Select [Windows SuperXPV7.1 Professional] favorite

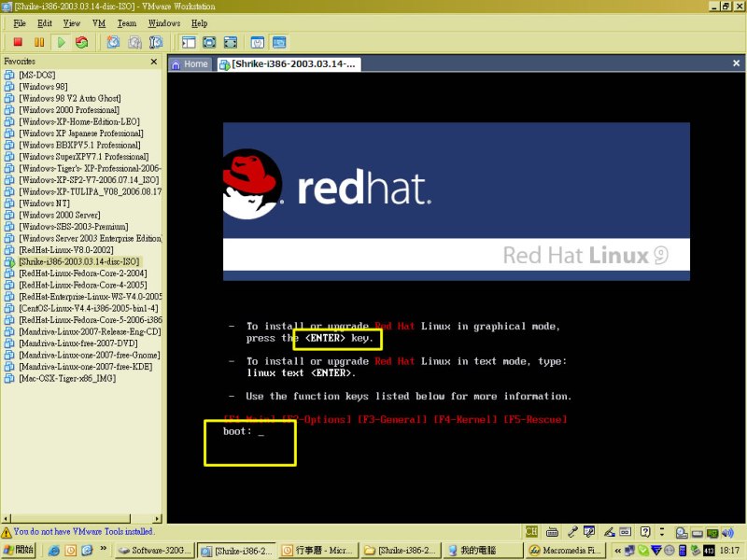[83, 157]
